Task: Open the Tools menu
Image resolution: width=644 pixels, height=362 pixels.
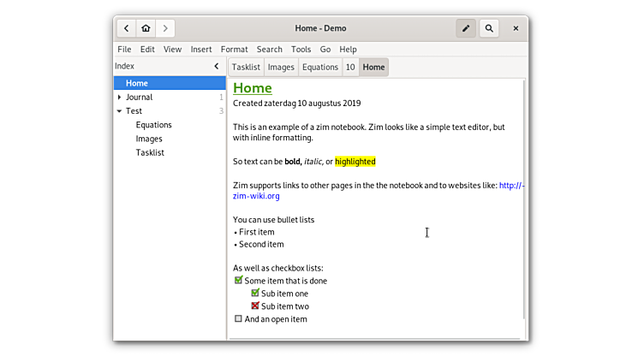Action: pyautogui.click(x=301, y=50)
